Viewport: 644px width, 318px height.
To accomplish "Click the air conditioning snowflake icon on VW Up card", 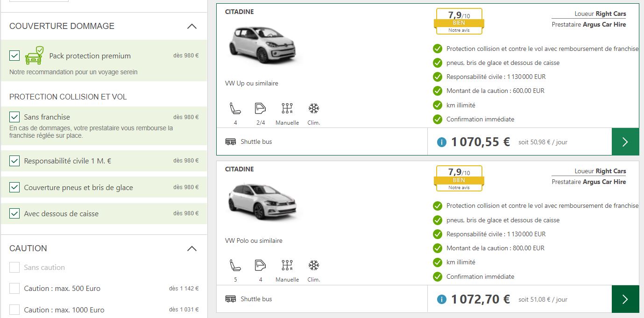I will pyautogui.click(x=313, y=109).
